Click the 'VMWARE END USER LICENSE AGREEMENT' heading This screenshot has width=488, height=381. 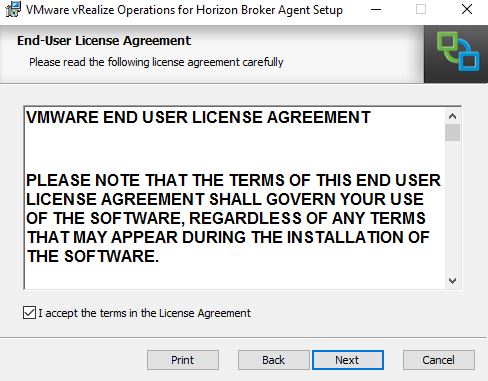point(198,117)
